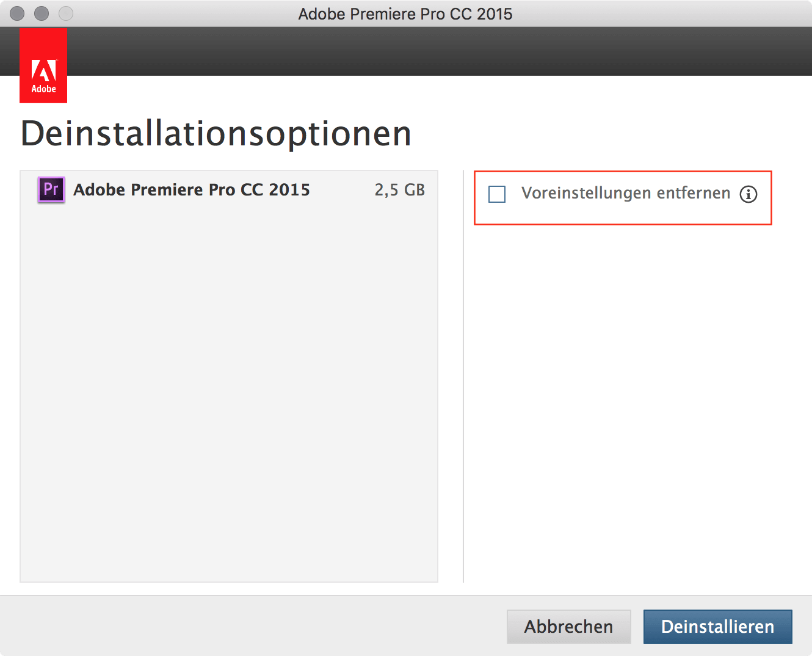Click the 2,5 GB size value
The height and width of the screenshot is (656, 812).
click(x=399, y=190)
